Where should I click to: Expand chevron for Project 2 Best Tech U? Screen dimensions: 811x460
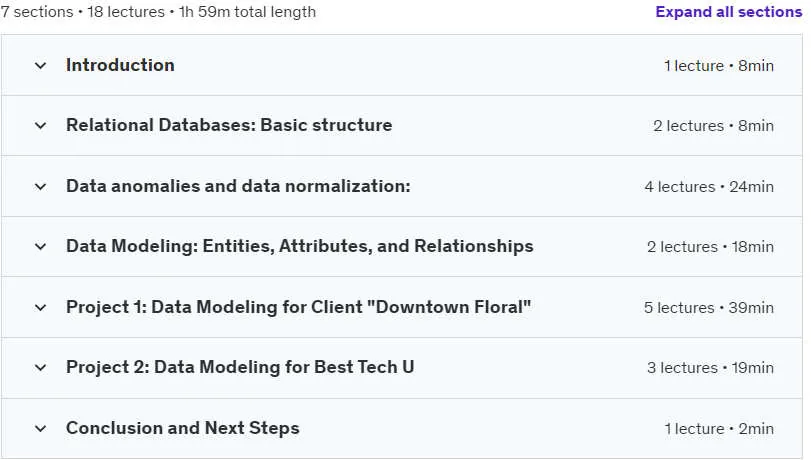coord(40,368)
